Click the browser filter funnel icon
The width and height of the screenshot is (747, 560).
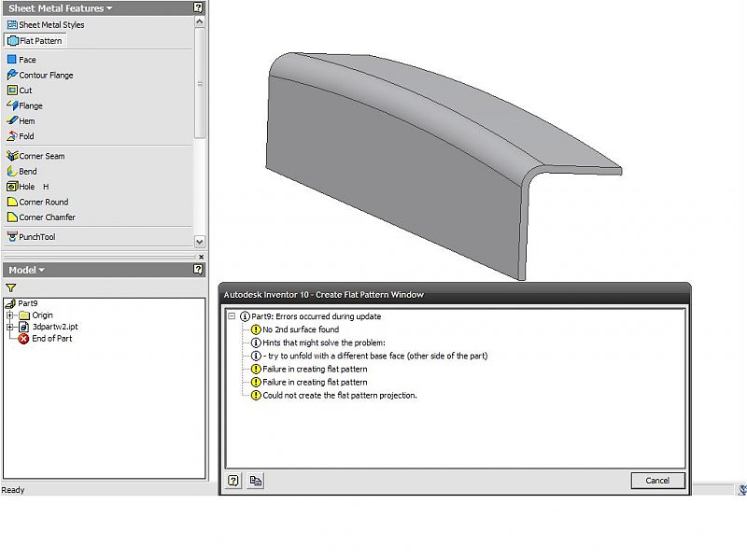pos(10,287)
